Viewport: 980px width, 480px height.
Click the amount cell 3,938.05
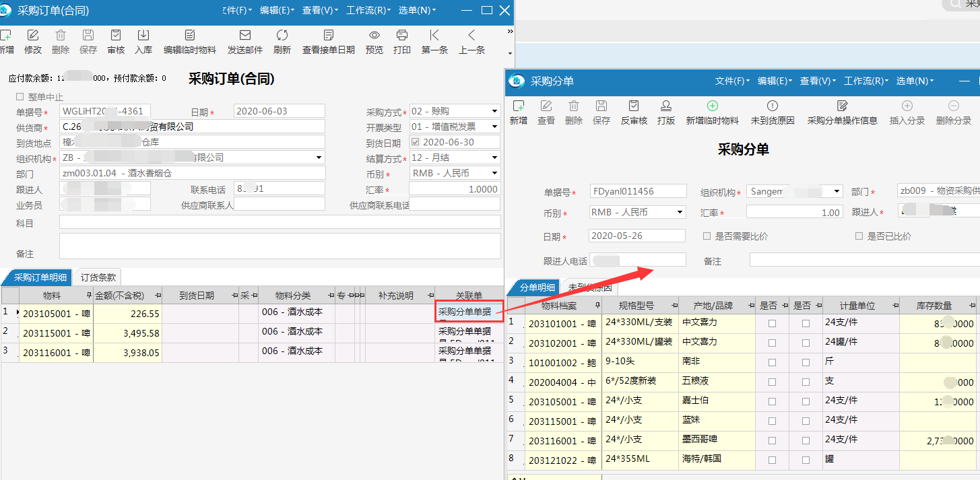click(127, 353)
